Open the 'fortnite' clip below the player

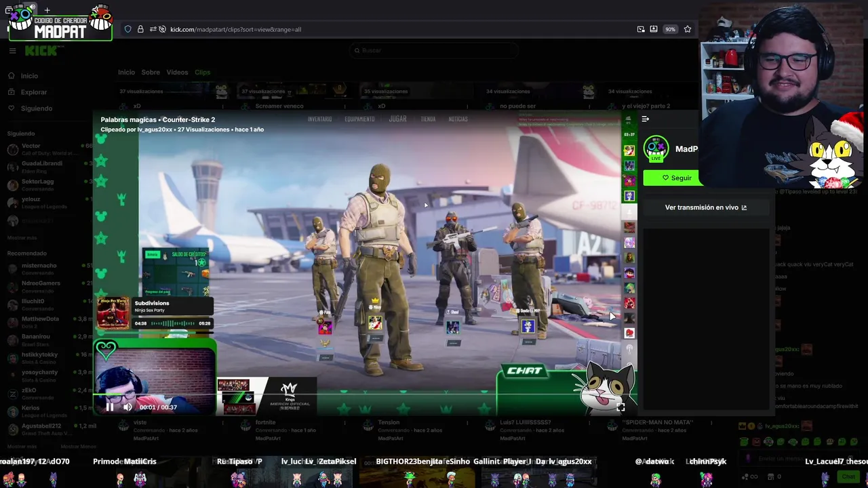[265, 422]
